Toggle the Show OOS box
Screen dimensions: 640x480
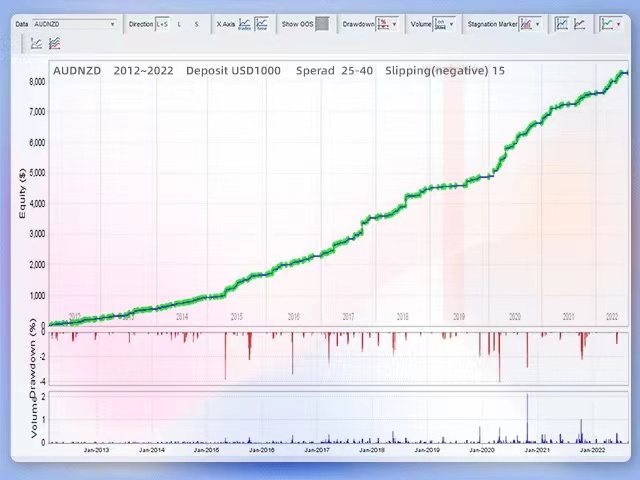click(322, 24)
